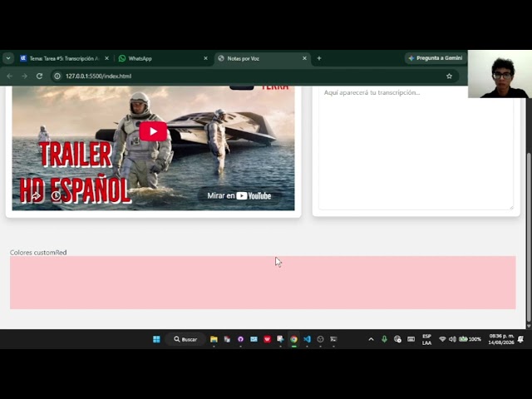Click the address bar URL 127.0.0.1:5500/index.html
Viewport: 532px width, 399px height.
tap(98, 76)
